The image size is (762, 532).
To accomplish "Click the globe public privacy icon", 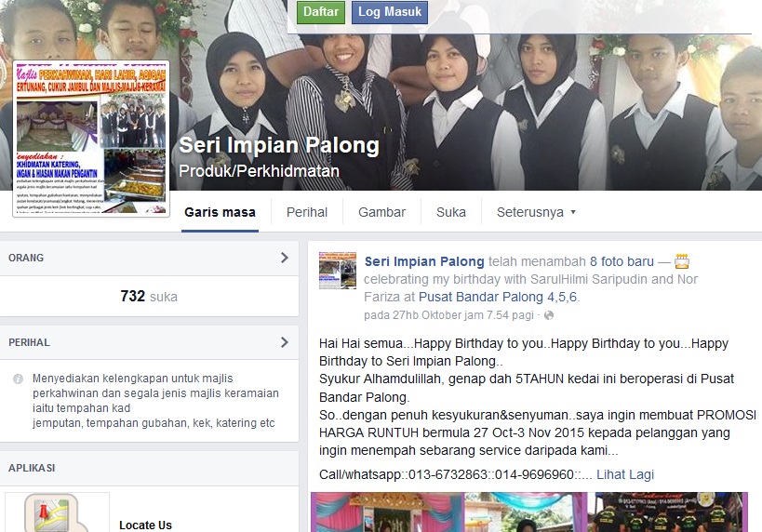I will tap(549, 315).
